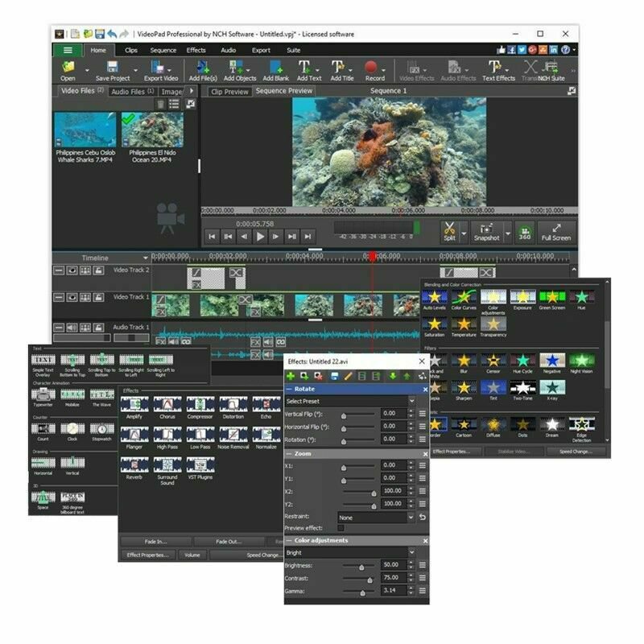Apply the Auto Levels video effect

tap(434, 299)
